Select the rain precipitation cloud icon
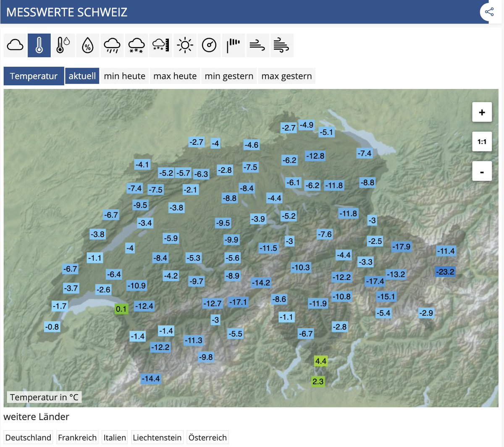This screenshot has height=447, width=504. coord(112,45)
